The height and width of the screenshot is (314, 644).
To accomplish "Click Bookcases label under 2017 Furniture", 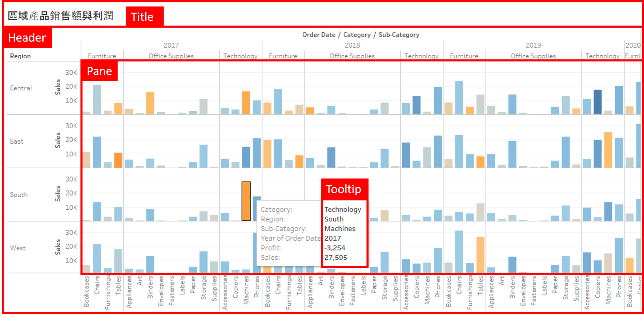I will coord(86,291).
